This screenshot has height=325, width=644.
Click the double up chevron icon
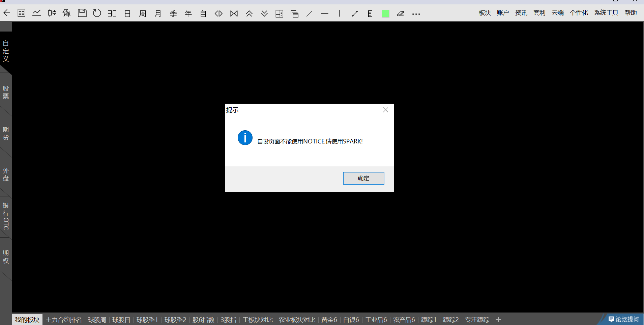pos(249,13)
